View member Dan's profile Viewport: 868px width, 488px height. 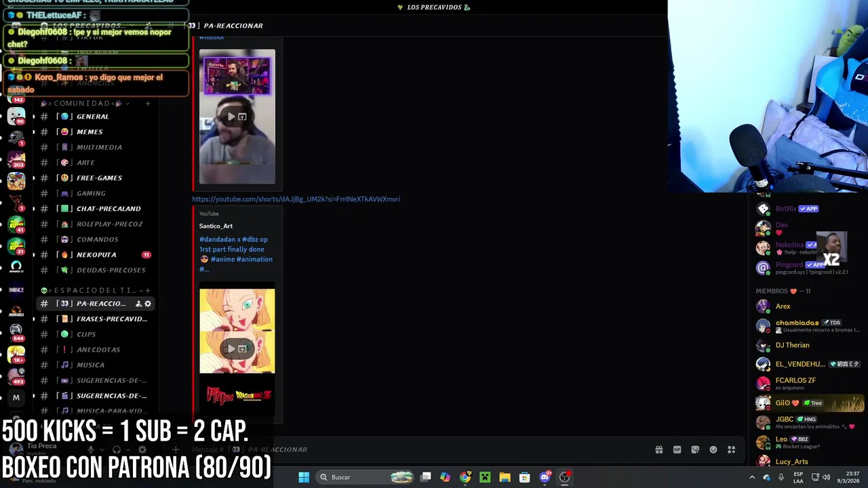[807, 228]
